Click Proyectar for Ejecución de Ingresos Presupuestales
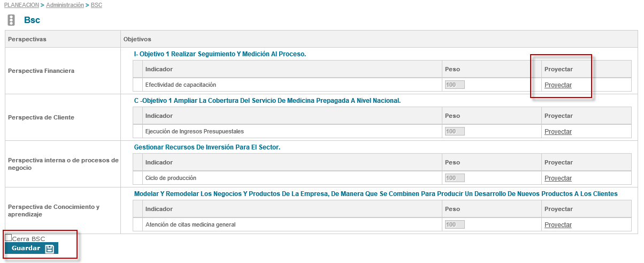 (558, 132)
